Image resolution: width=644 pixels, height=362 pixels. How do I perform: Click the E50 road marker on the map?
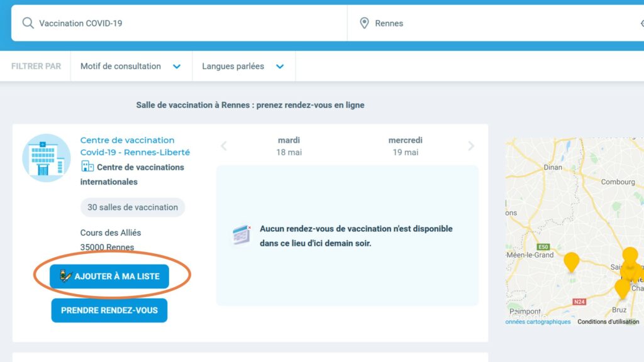pos(543,246)
